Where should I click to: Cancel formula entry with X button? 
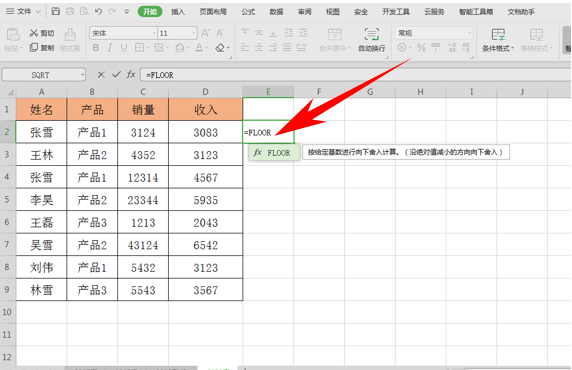tap(101, 75)
